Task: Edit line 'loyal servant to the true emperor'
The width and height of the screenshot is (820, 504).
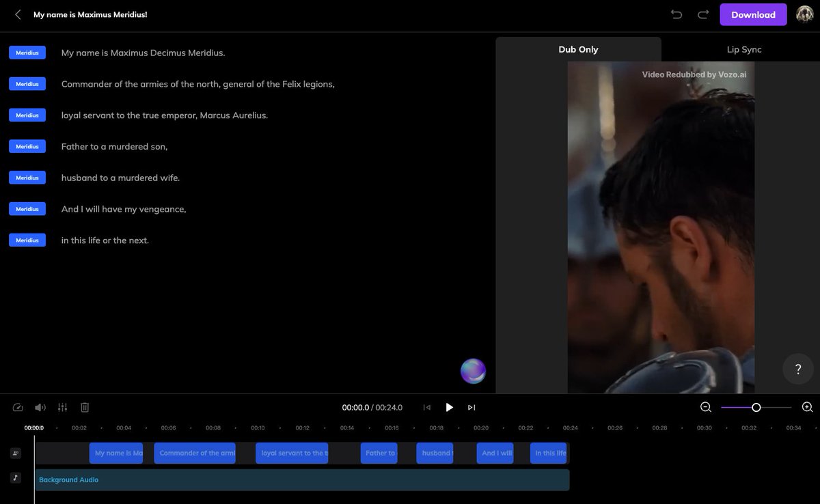Action: pos(165,115)
